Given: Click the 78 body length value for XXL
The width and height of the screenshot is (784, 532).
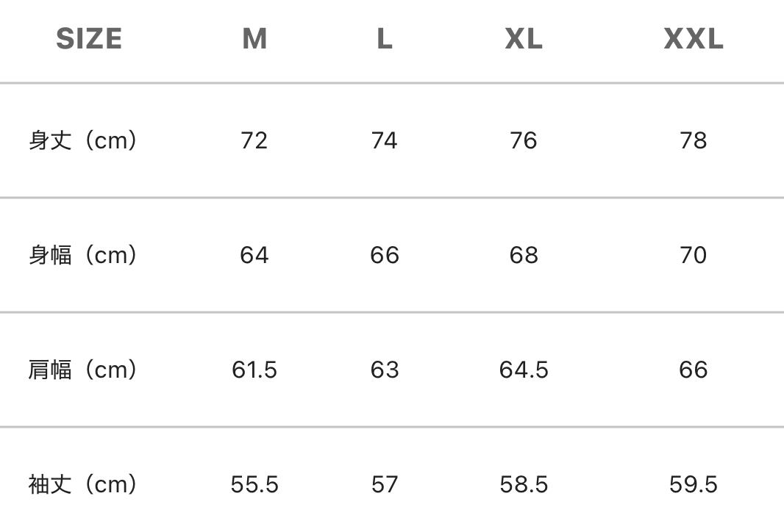Looking at the screenshot, I should (694, 141).
